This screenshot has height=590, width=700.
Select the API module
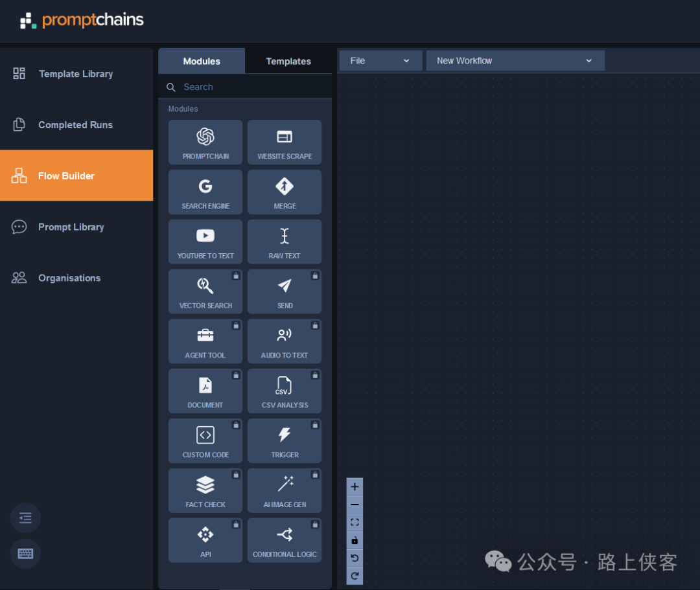[x=205, y=540]
